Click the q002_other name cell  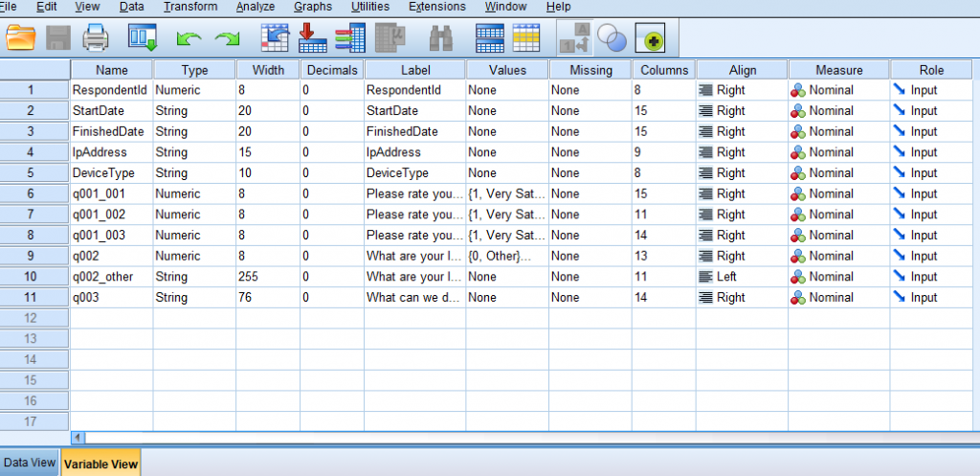pos(112,277)
